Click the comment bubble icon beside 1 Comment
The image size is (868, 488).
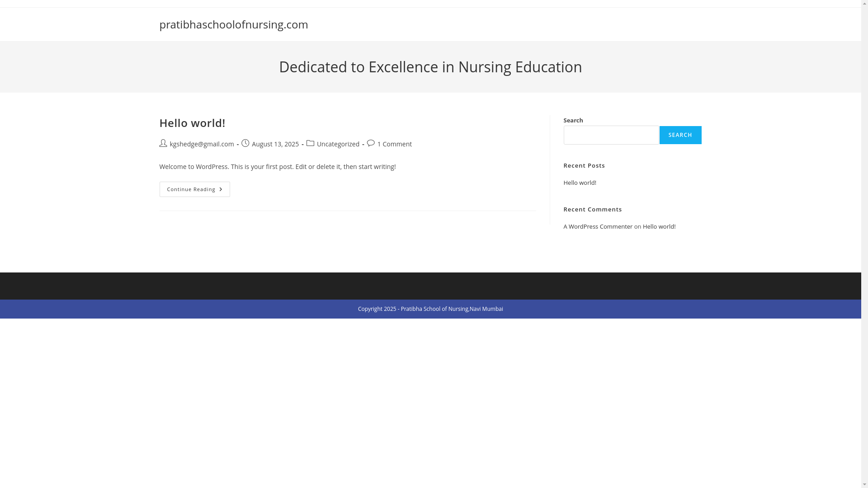coord(371,144)
